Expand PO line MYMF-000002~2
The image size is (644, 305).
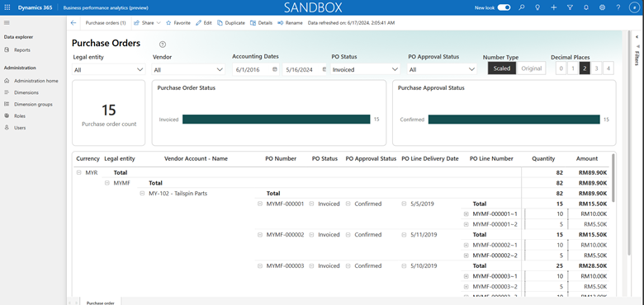pyautogui.click(x=466, y=256)
